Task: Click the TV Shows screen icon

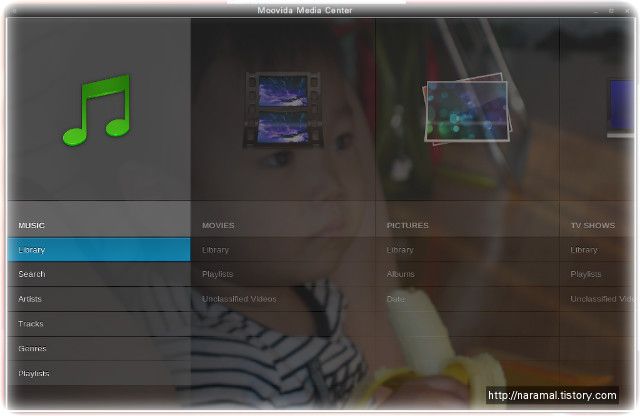Action: click(621, 108)
